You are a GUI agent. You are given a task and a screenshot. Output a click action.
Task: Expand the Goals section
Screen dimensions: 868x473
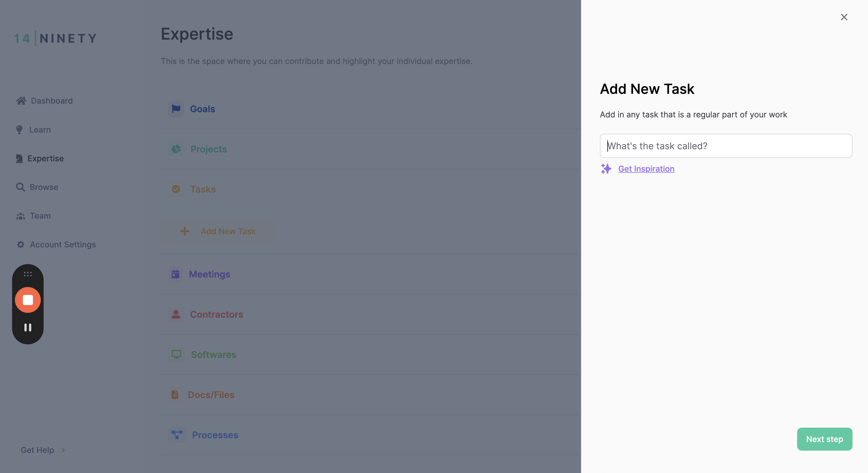(202, 109)
